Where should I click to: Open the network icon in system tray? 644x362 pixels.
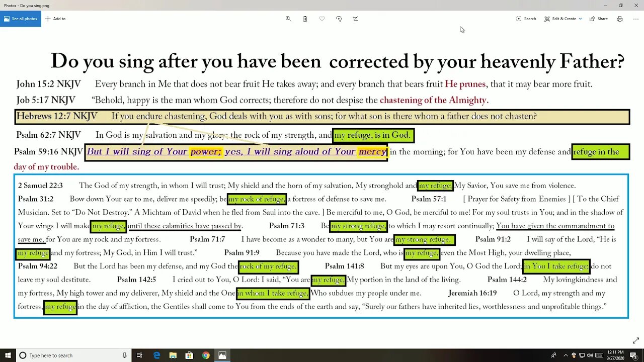[x=582, y=355]
